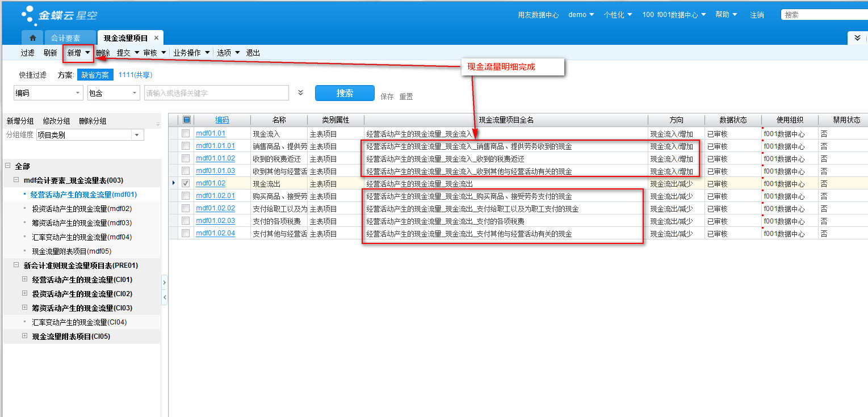The width and height of the screenshot is (868, 417).
Task: Click the home icon tab
Action: point(33,38)
